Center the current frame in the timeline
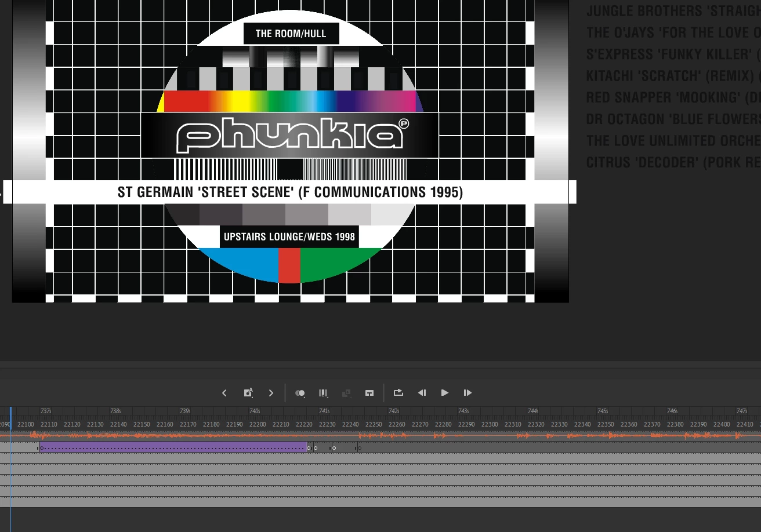This screenshot has width=761, height=532. point(369,393)
